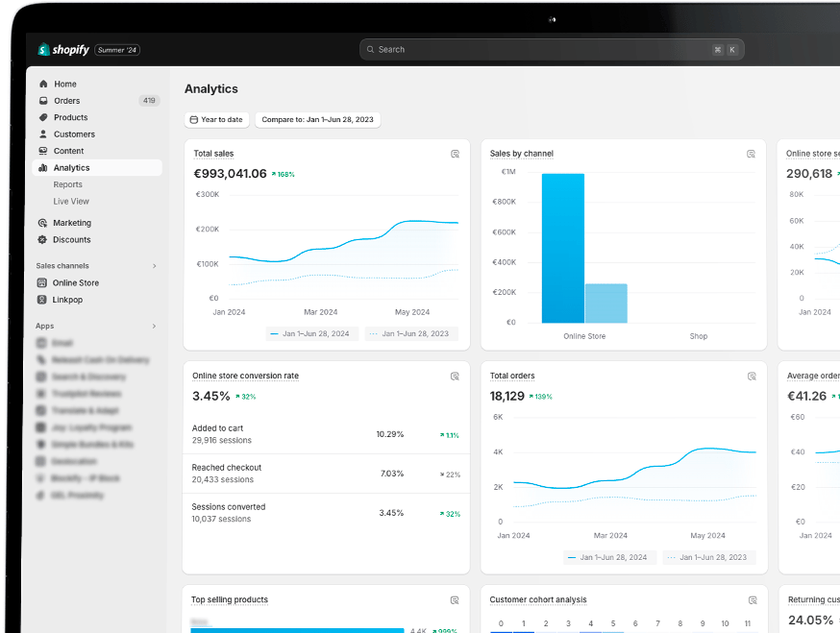The image size is (840, 633).
Task: Open Reports under Analytics
Action: pyautogui.click(x=67, y=184)
